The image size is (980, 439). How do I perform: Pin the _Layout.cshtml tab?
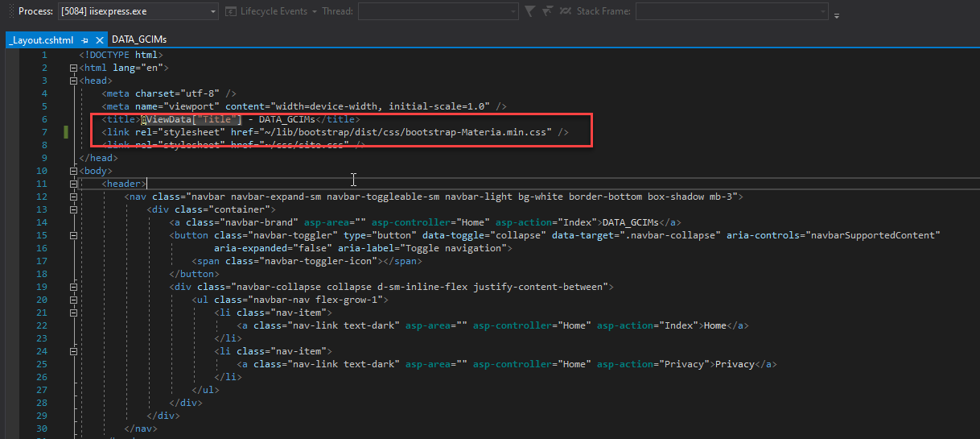(85, 39)
